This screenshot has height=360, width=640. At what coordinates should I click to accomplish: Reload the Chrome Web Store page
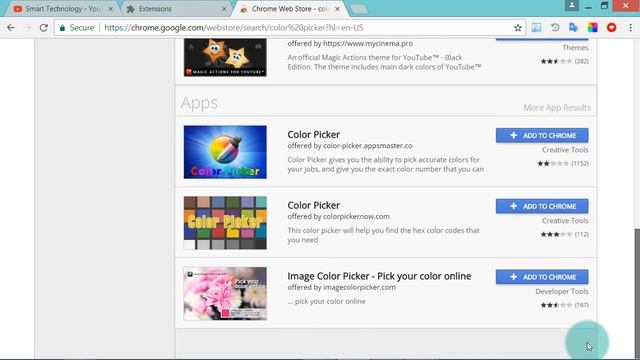pyautogui.click(x=44, y=28)
